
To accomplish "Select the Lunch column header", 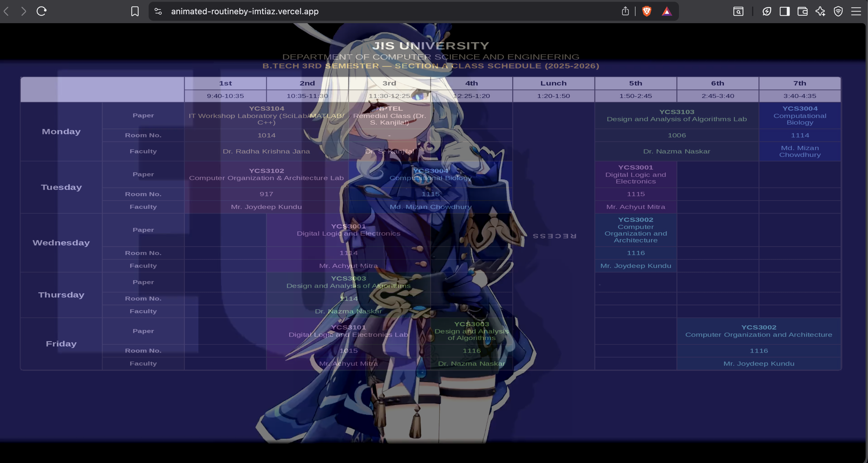I will tap(553, 83).
